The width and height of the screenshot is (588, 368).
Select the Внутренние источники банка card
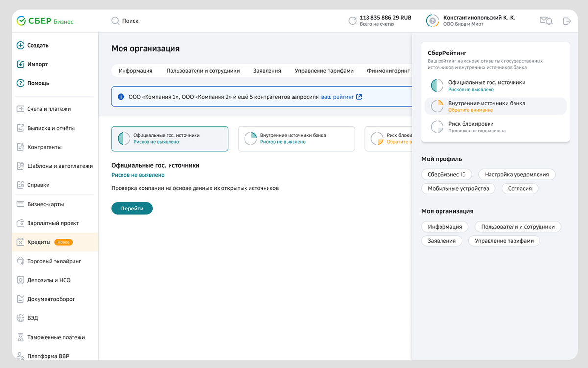click(x=296, y=138)
